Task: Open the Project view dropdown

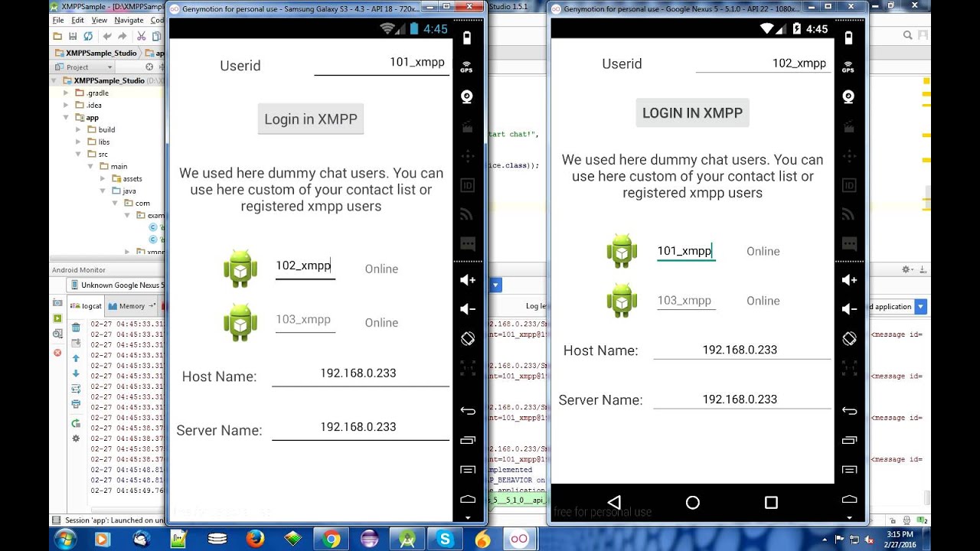Action: tap(83, 67)
